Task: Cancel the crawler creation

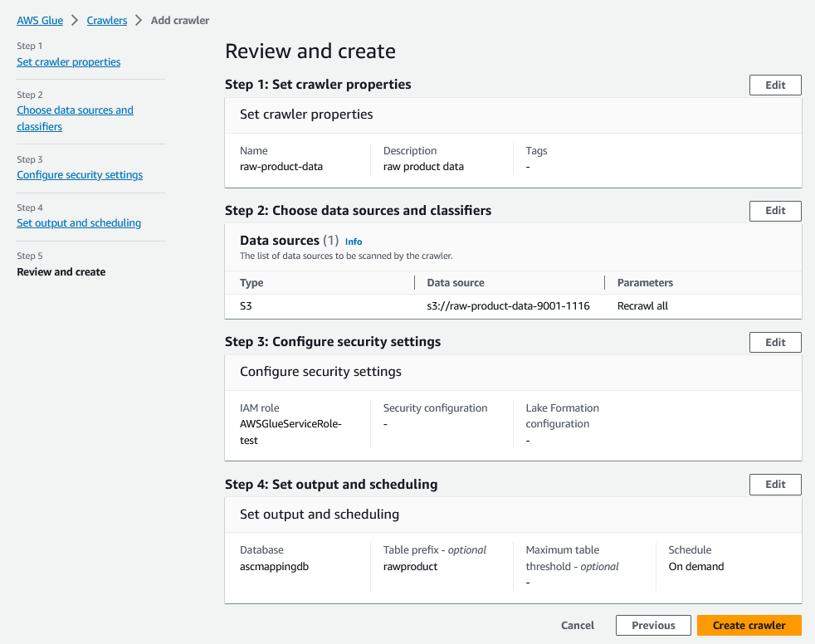Action: pos(578,625)
